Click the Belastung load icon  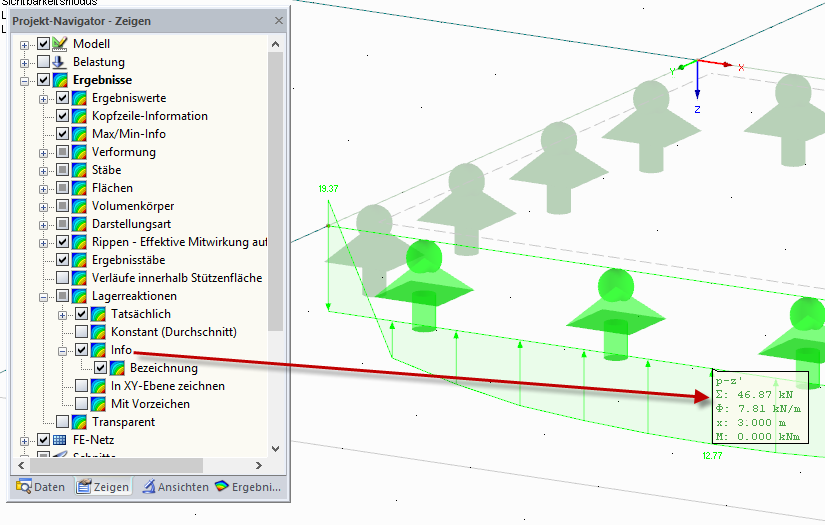click(59, 62)
